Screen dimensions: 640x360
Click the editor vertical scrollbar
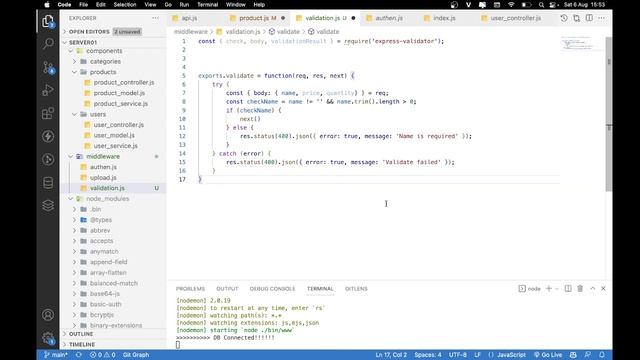[x=609, y=114]
